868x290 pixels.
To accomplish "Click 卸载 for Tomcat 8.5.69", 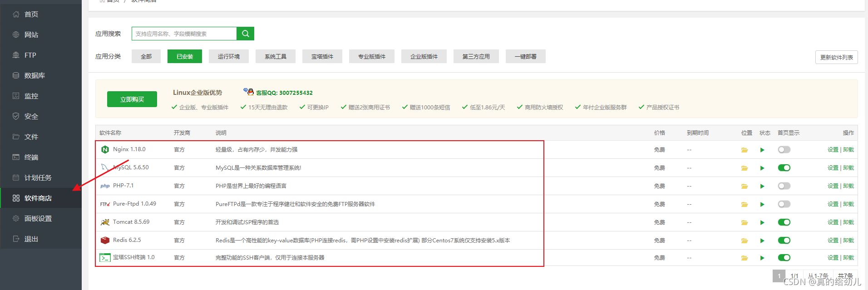I will (848, 222).
